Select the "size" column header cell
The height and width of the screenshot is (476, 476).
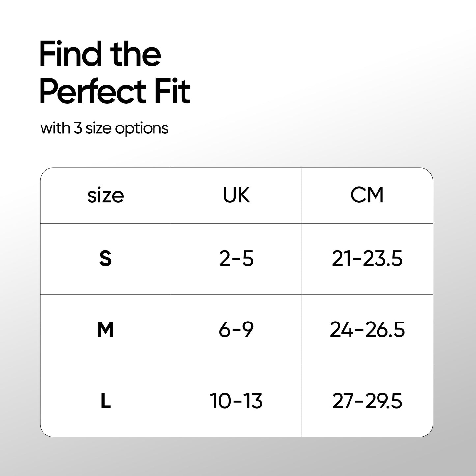(x=105, y=196)
